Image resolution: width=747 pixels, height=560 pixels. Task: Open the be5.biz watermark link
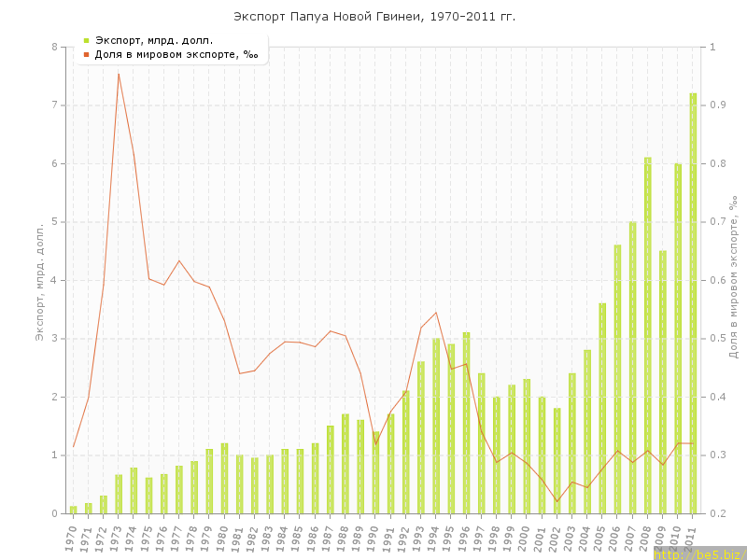click(x=698, y=553)
